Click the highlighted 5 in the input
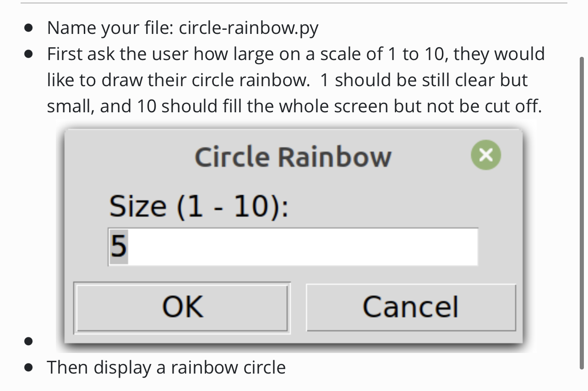This screenshot has width=588, height=391. coord(118,247)
